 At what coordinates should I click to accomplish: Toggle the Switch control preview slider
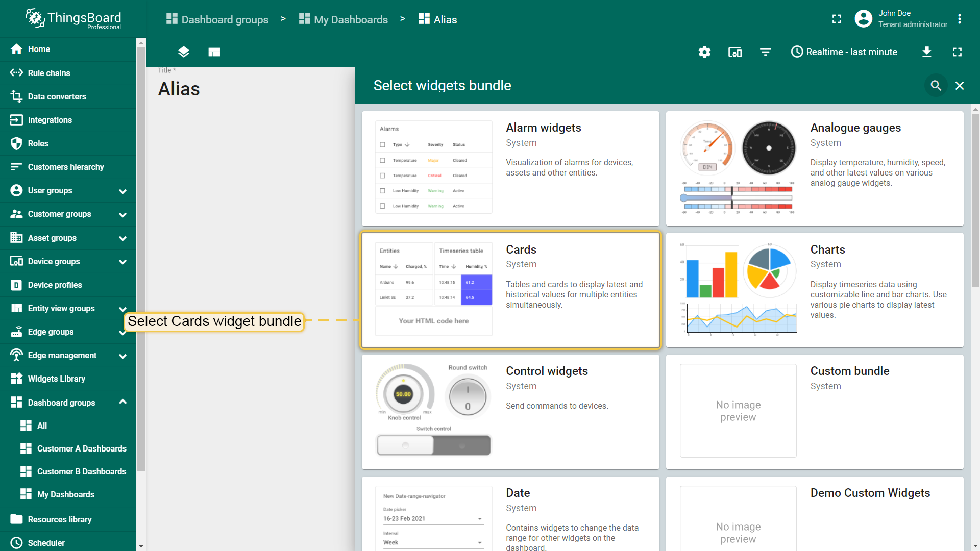point(434,445)
